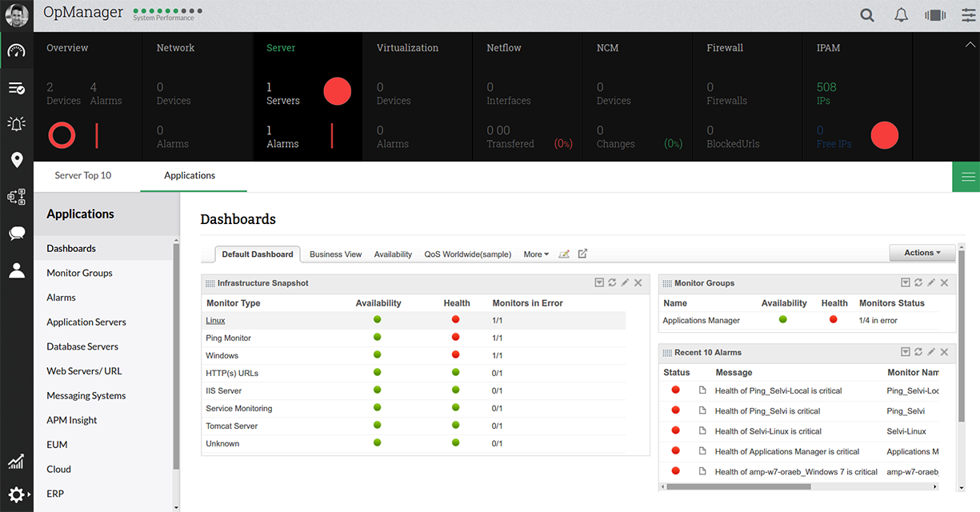This screenshot has width=980, height=512.
Task: Close the Infrastructure Snapshot widget
Action: (638, 283)
